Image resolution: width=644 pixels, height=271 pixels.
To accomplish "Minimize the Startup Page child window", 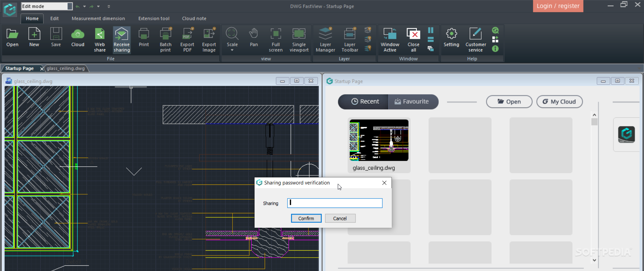I will 603,81.
